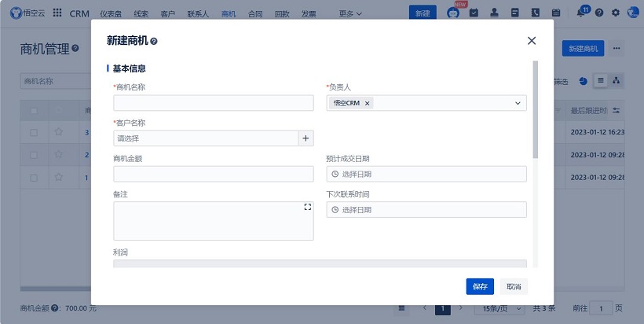Viewport: 644px width, 324px height.
Task: Open the pie chart statistics icon
Action: click(x=584, y=81)
